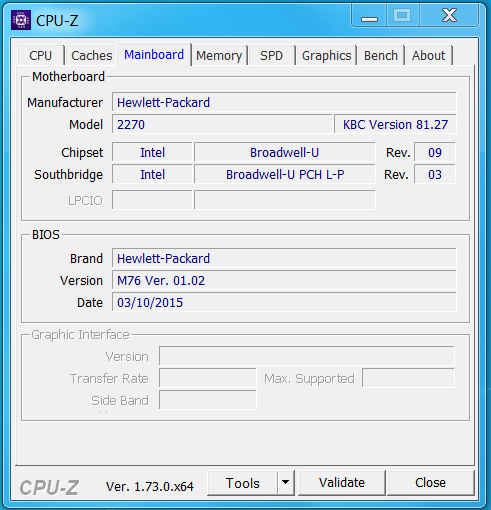Click the Manufacturer field showing Hewlett-Packard
The width and height of the screenshot is (491, 510).
(x=284, y=102)
